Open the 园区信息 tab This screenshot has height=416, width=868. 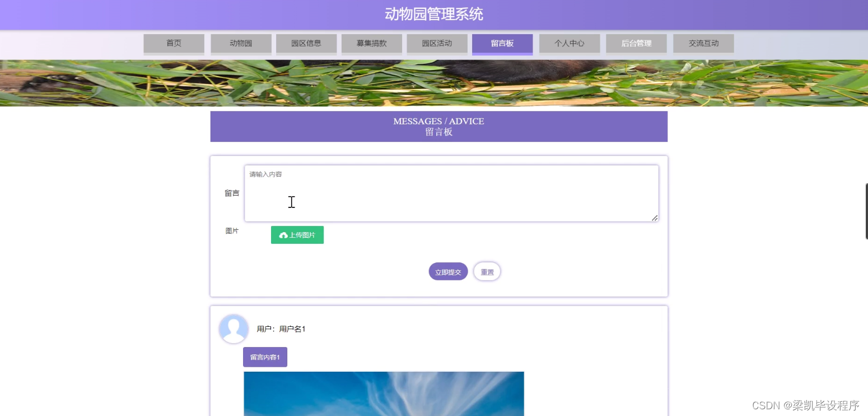pos(306,44)
